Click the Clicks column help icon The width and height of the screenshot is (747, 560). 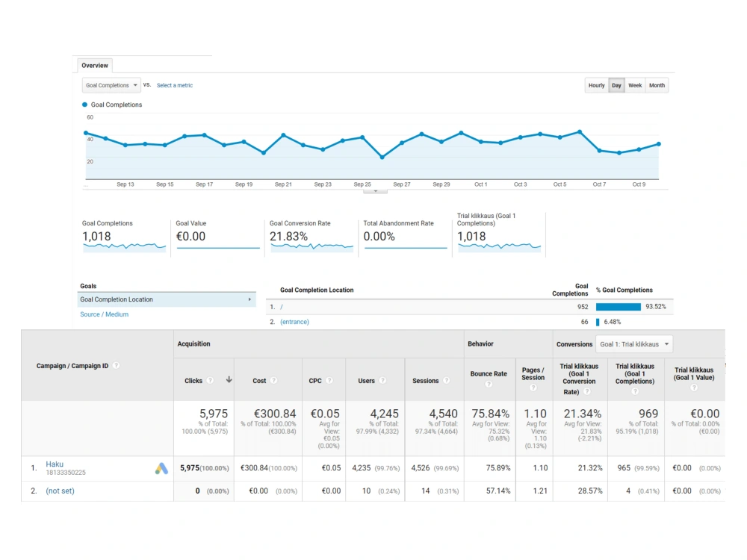(x=210, y=381)
